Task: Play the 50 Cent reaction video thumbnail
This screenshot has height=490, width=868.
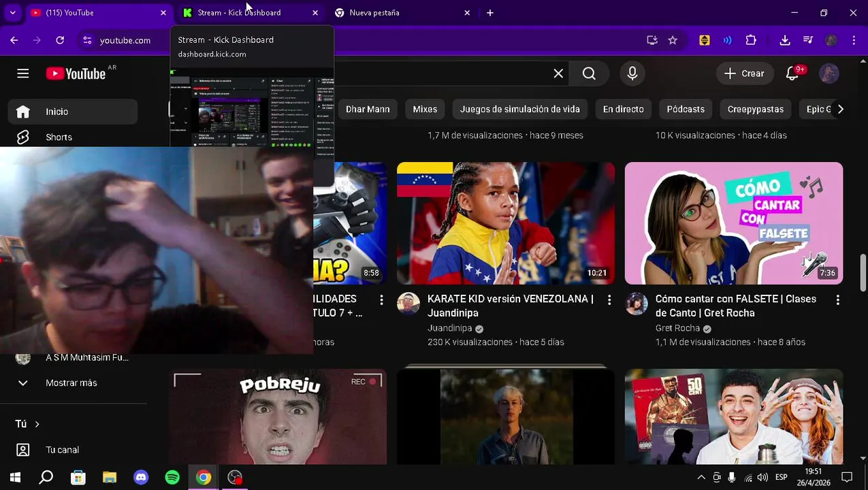Action: pyautogui.click(x=734, y=416)
